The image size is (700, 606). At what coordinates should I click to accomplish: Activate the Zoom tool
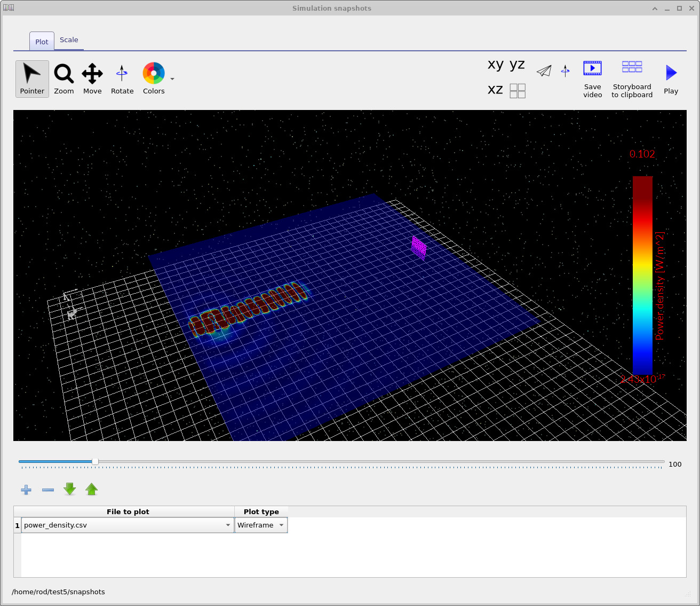point(63,78)
